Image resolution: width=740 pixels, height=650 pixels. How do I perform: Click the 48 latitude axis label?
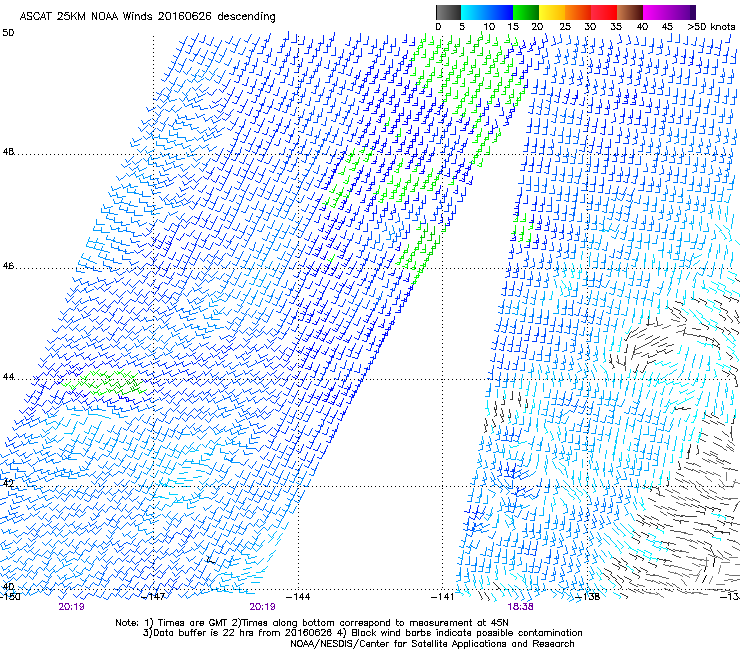point(8,152)
